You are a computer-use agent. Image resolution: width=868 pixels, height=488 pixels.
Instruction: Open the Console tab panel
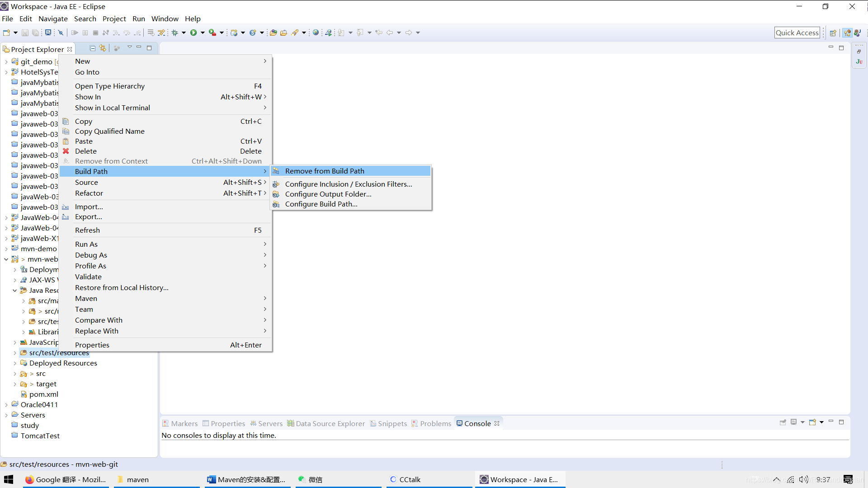[x=477, y=423]
